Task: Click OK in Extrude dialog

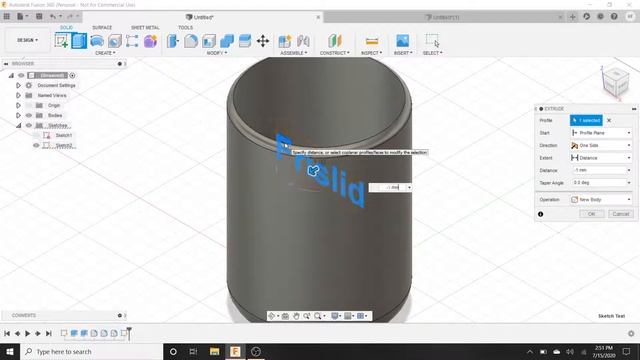Action: click(591, 214)
